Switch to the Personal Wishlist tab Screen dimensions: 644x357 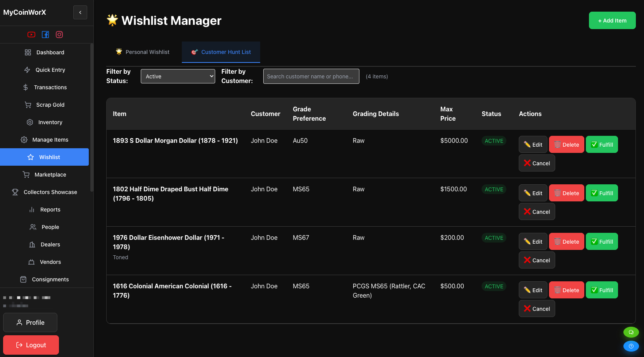pyautogui.click(x=142, y=52)
